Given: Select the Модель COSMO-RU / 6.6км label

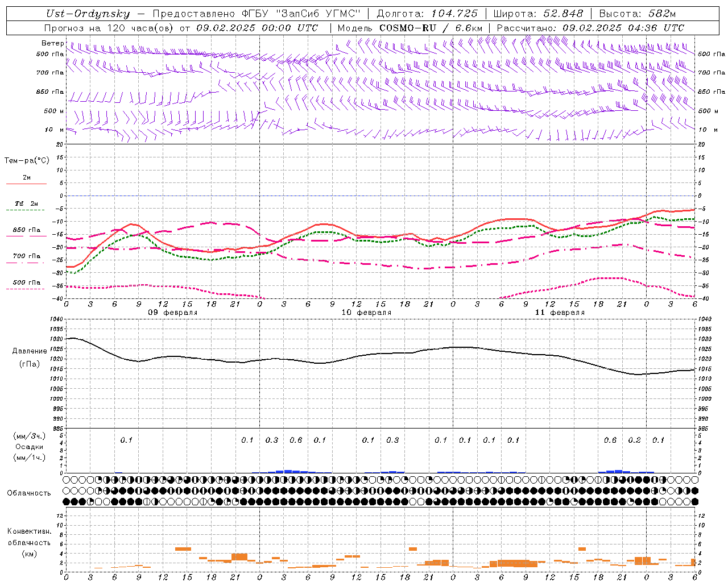Looking at the screenshot, I should click(x=409, y=28).
